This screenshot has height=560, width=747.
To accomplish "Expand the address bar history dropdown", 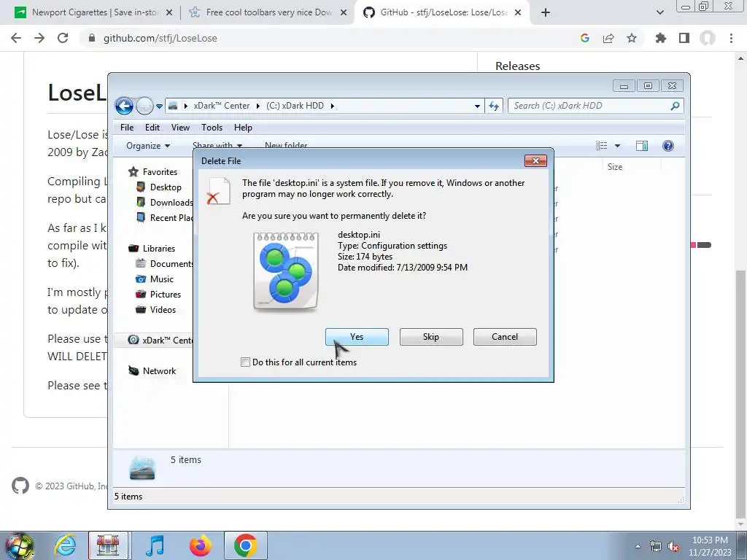I will (x=477, y=106).
